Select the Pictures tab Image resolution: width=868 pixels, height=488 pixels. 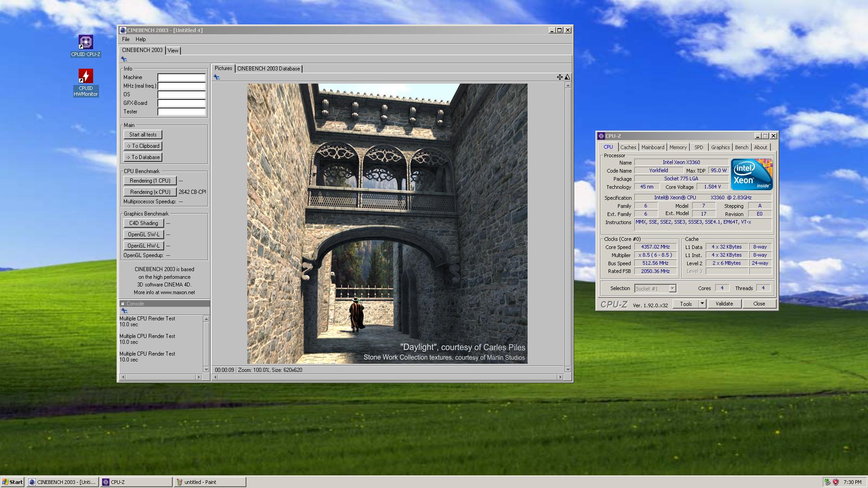click(x=223, y=68)
